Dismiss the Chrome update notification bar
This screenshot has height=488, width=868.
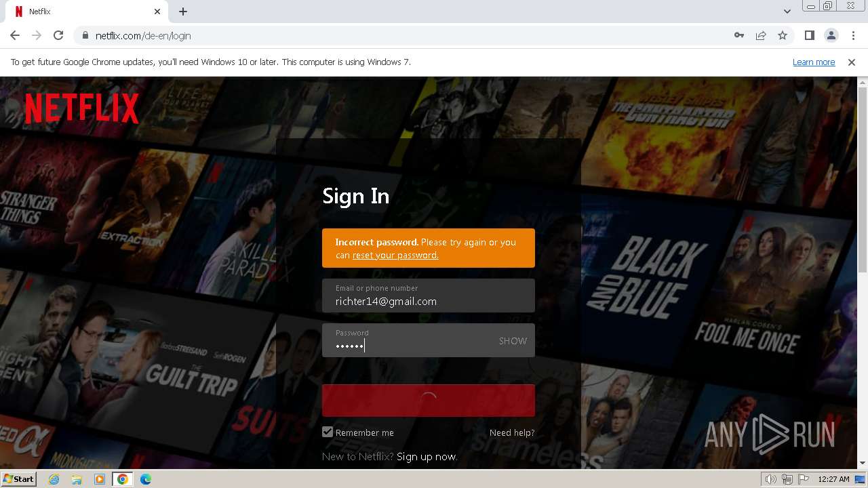tap(852, 62)
